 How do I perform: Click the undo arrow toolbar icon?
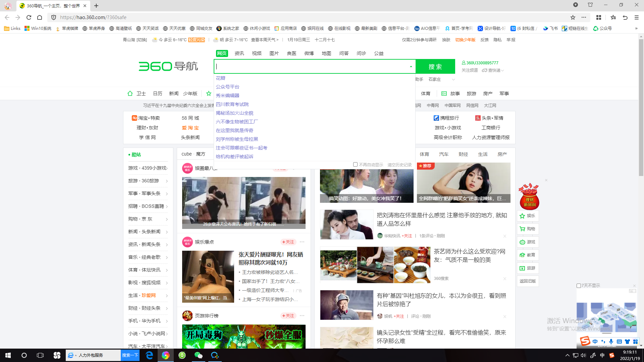[625, 17]
